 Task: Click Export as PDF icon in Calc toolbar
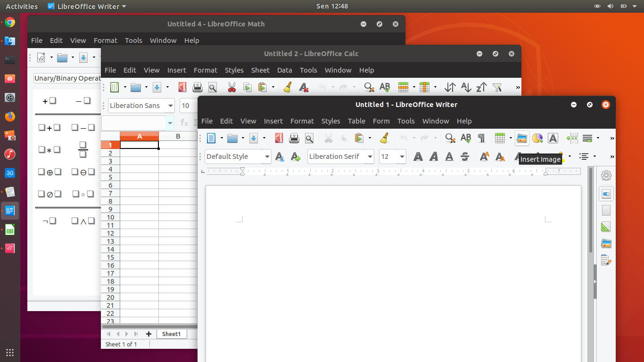point(182,87)
